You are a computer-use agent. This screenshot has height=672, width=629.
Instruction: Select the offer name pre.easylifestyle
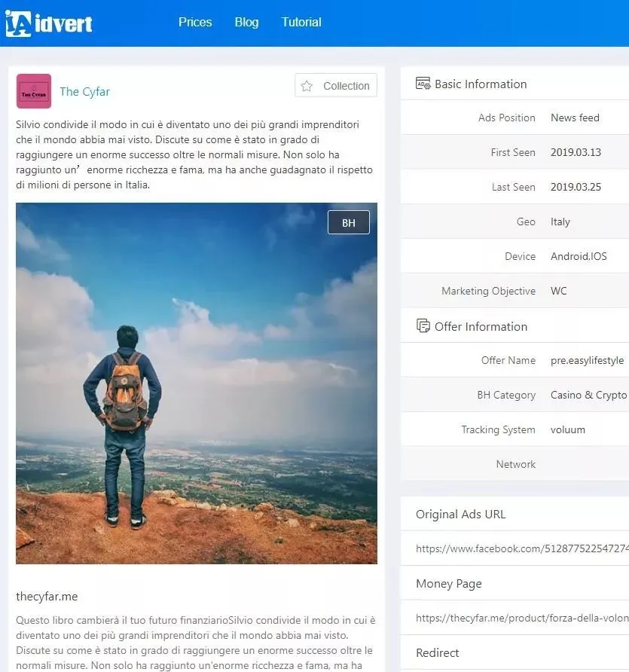click(x=587, y=360)
